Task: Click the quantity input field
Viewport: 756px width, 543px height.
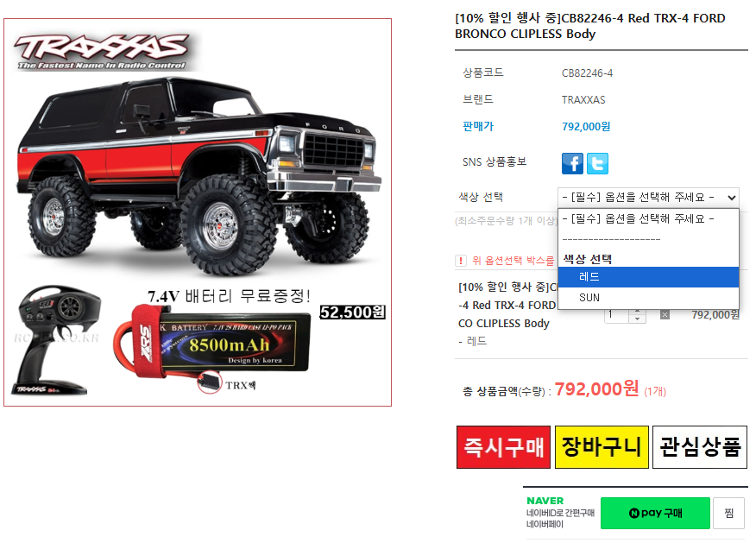Action: [617, 315]
